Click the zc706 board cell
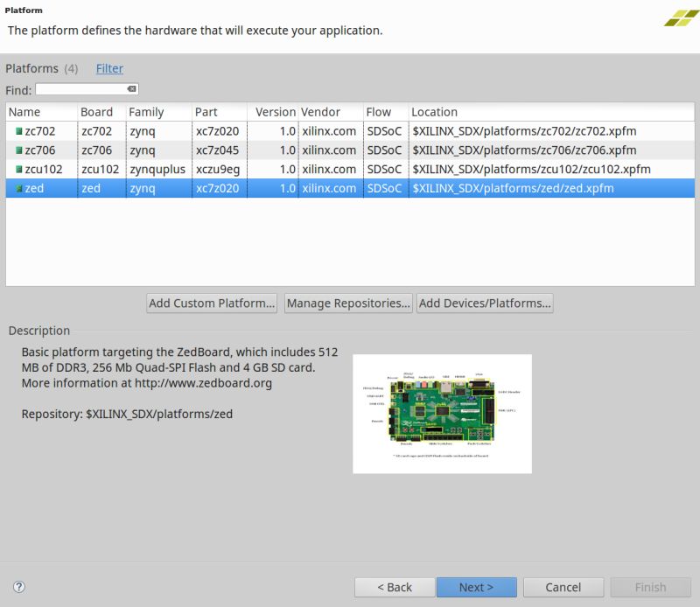The image size is (700, 607). click(97, 150)
